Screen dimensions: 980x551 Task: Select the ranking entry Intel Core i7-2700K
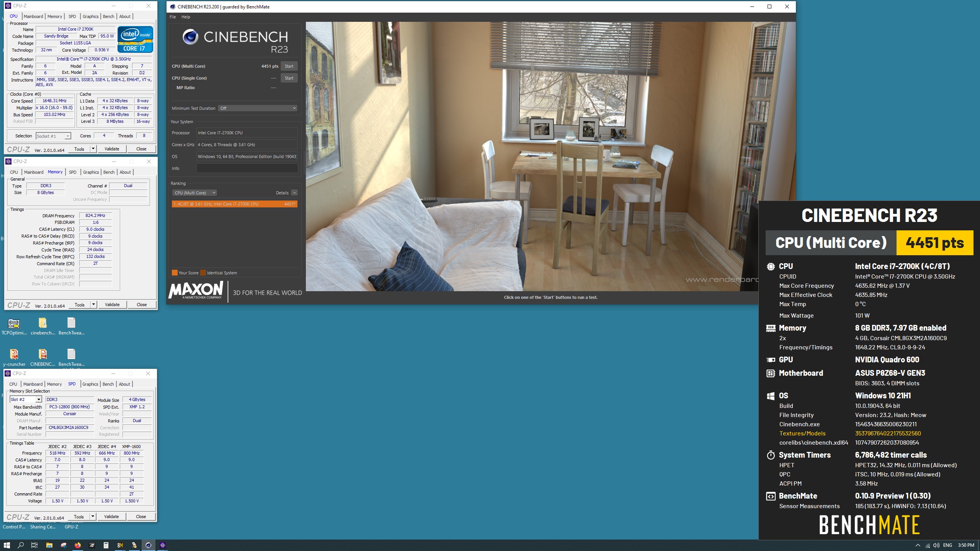[x=234, y=204]
